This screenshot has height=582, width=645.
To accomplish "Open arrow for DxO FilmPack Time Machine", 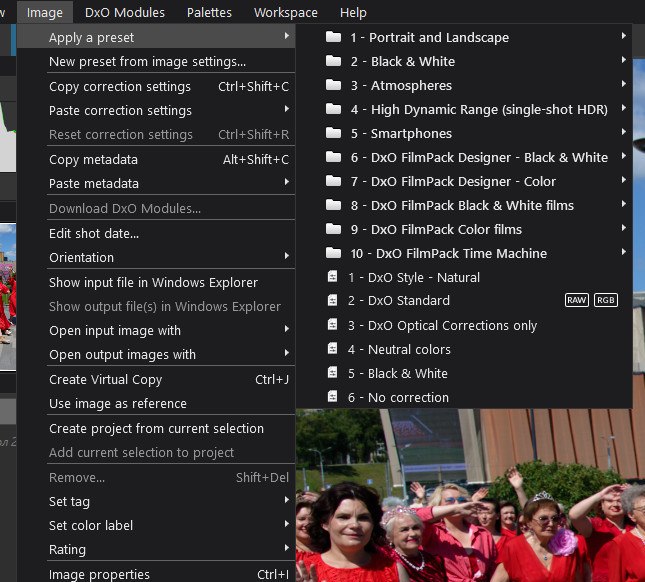I will tap(624, 252).
